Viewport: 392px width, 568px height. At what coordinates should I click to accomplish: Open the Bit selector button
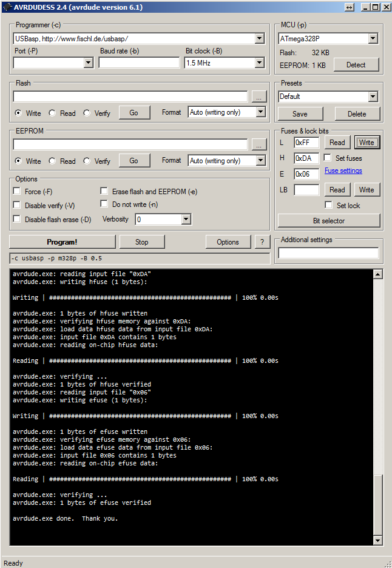point(329,221)
